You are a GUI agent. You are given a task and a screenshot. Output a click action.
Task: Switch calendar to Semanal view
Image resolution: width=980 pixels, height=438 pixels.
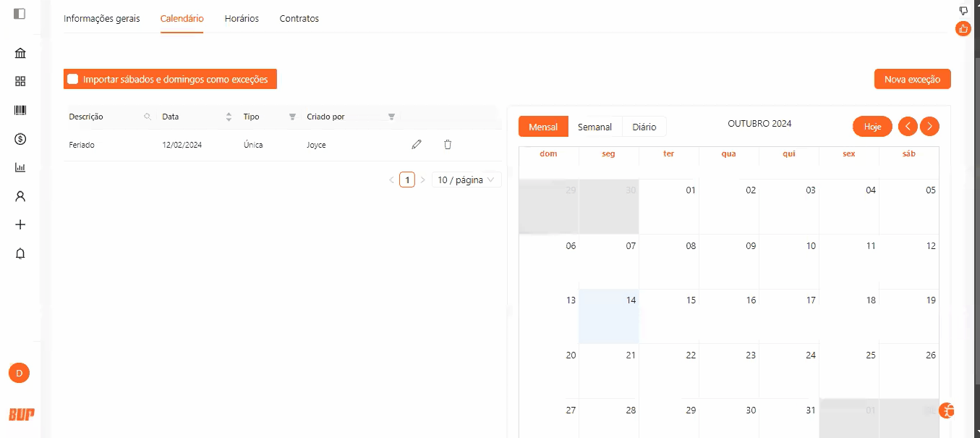click(x=595, y=127)
